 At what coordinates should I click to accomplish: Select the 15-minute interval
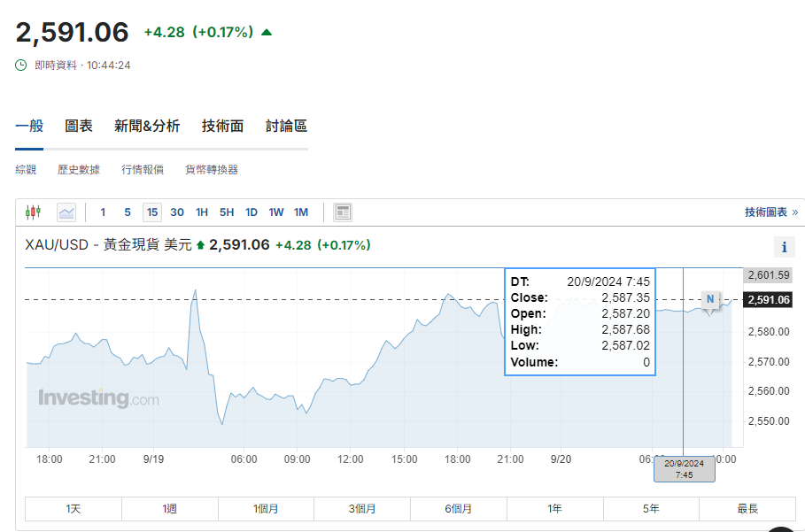click(152, 212)
